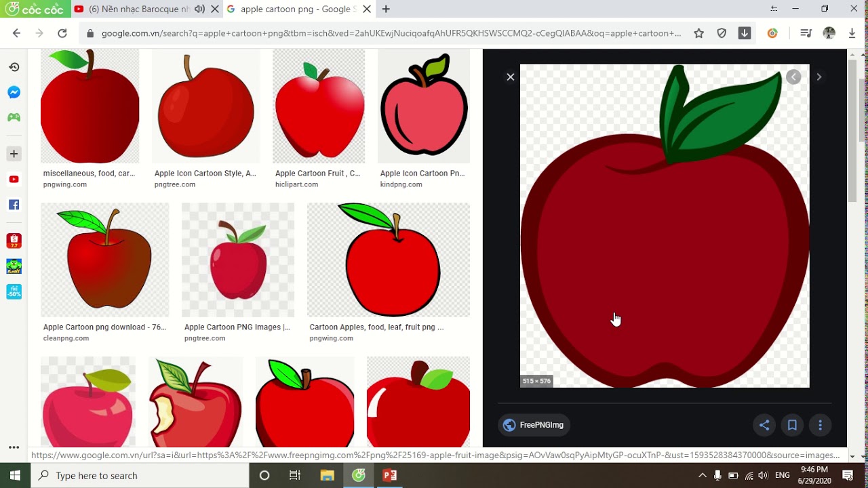The width and height of the screenshot is (868, 488).
Task: Open History icon in Cốc Cốc sidebar
Action: (14, 67)
